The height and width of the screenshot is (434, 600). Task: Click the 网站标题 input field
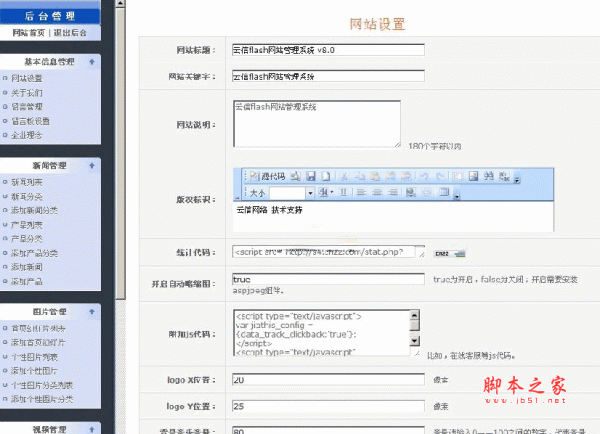[328, 50]
